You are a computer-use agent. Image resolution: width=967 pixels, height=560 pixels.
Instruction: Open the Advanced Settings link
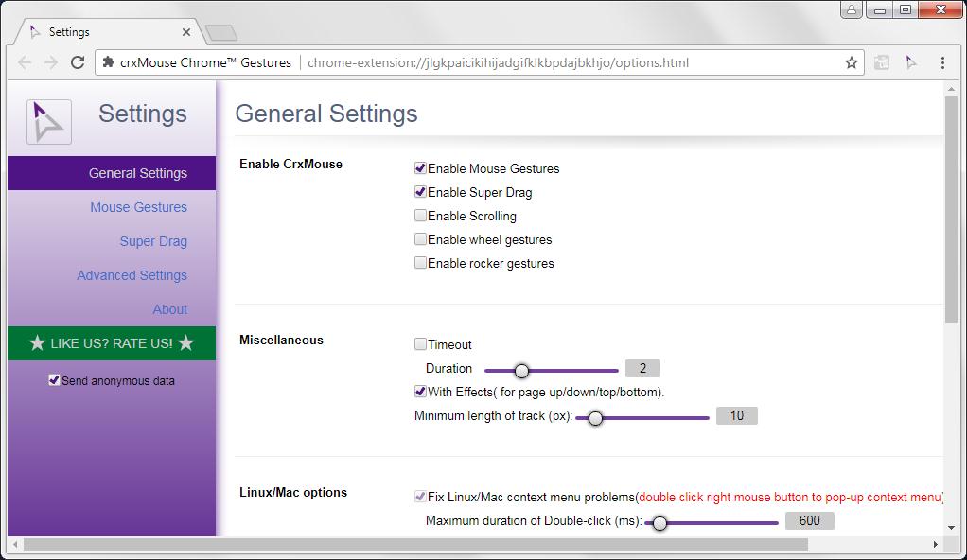132,275
